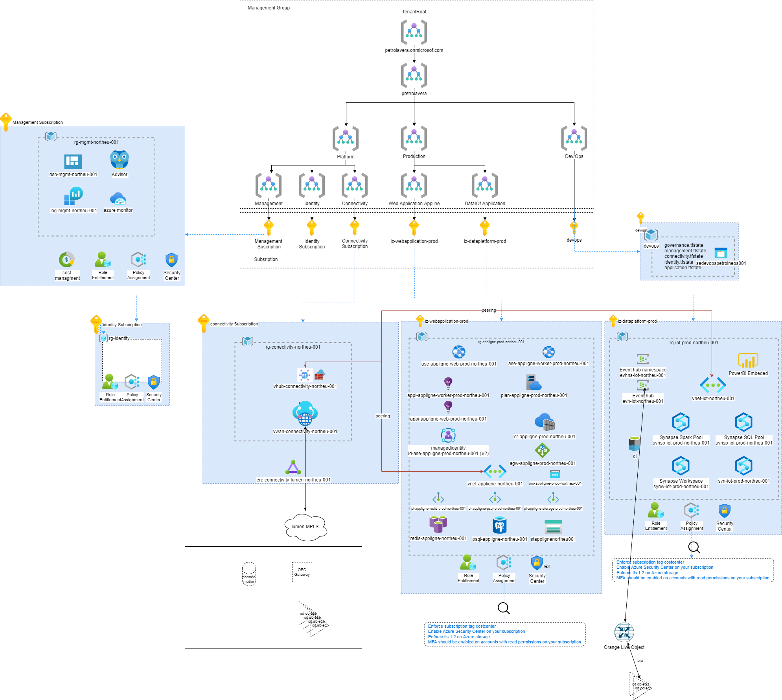Select the dl data lake icon

click(634, 443)
